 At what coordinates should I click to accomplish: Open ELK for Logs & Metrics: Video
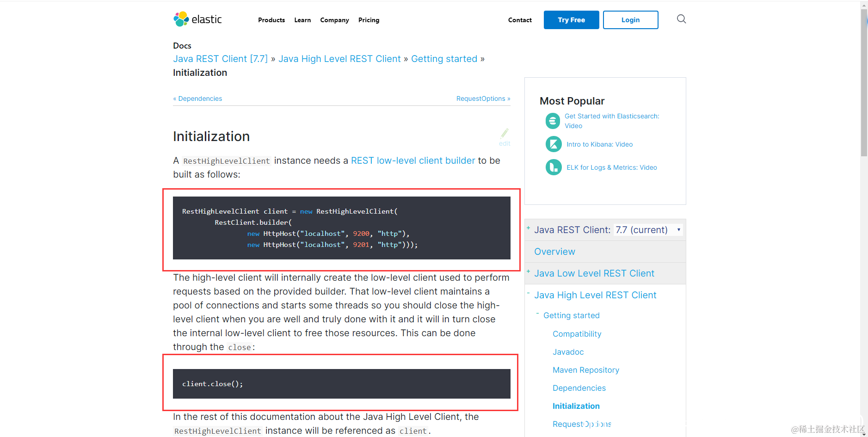tap(612, 167)
